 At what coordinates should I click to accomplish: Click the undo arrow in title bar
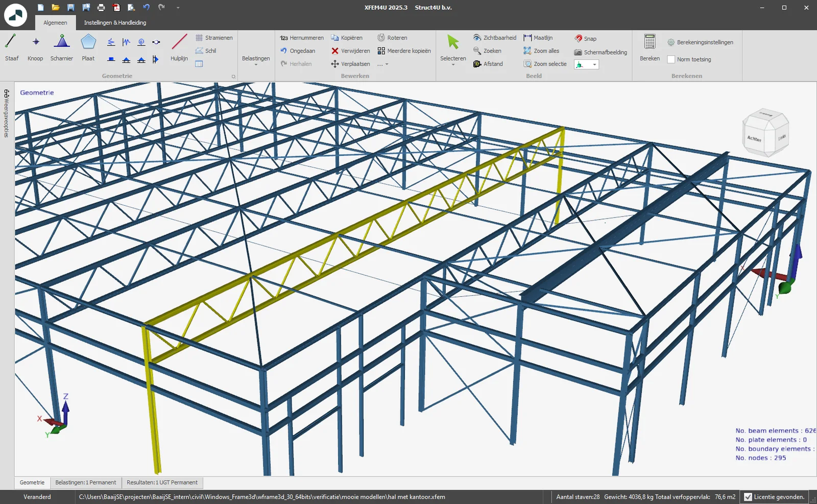pyautogui.click(x=147, y=8)
